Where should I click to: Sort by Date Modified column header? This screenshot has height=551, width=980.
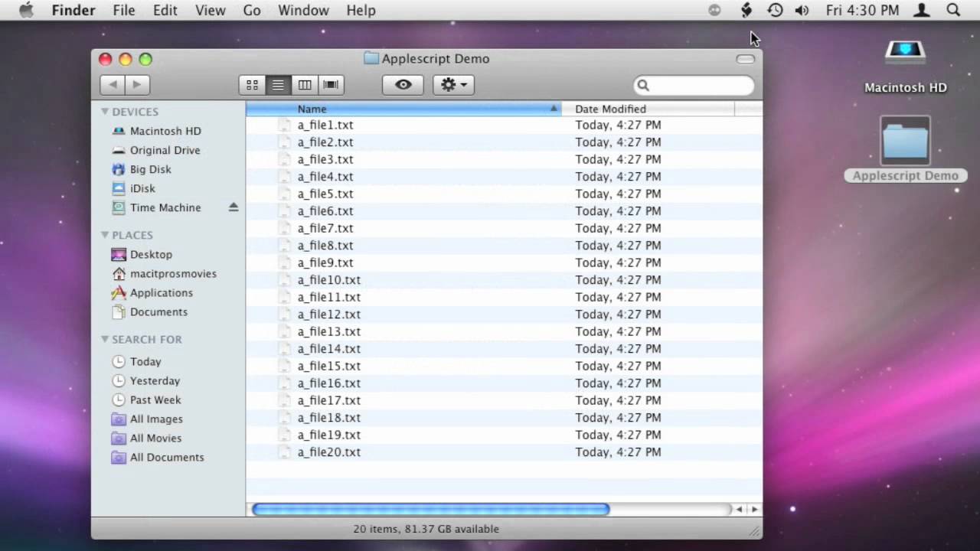(648, 109)
